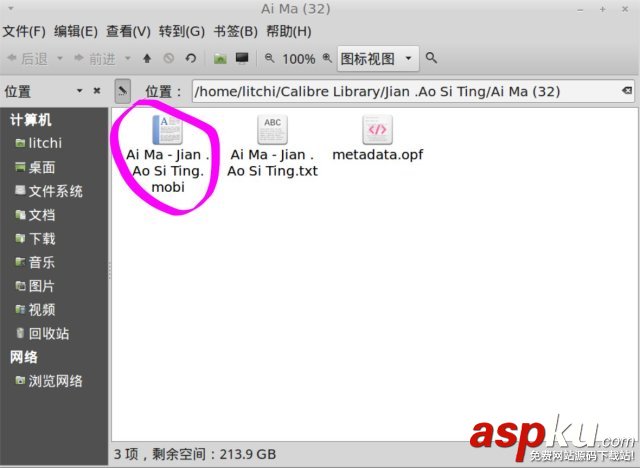Select 文档 in the sidebar
640x468 pixels.
[x=35, y=215]
